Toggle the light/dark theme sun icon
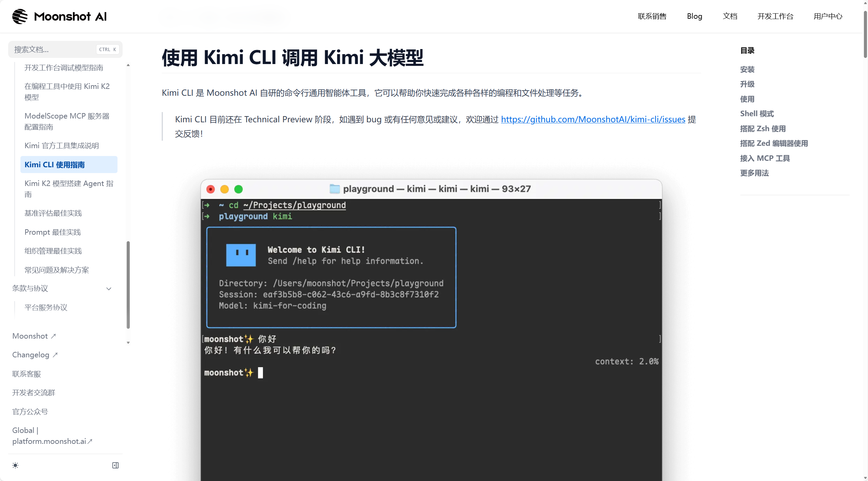This screenshot has height=481, width=868. pyautogui.click(x=15, y=465)
